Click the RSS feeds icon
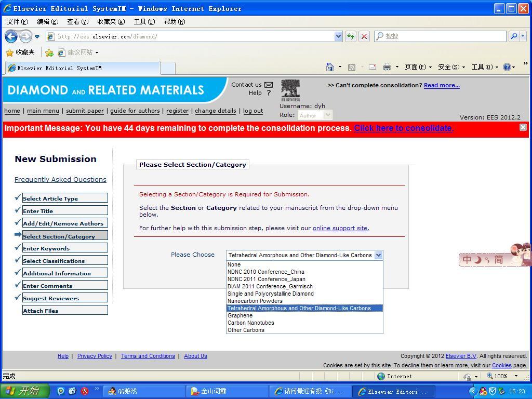 (x=352, y=67)
